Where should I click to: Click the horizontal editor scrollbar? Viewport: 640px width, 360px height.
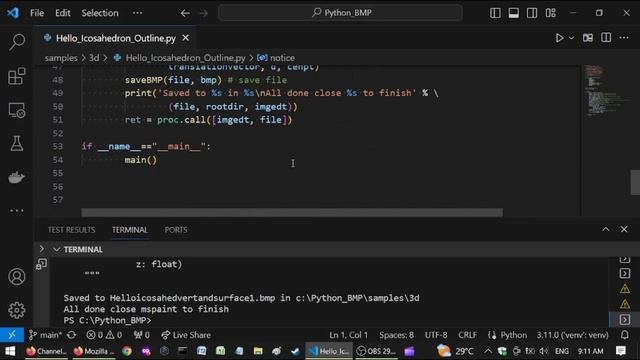292,212
